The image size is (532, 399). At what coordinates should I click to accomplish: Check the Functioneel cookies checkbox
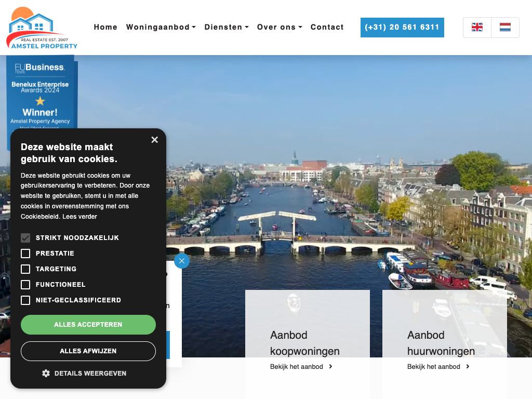pos(25,285)
